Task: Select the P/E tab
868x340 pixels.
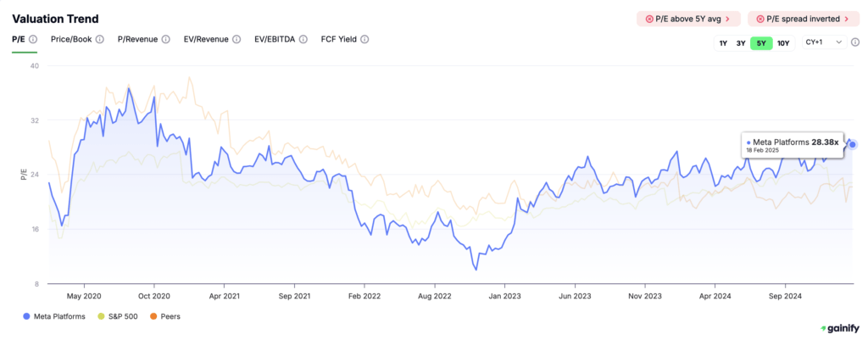Action: pos(19,39)
